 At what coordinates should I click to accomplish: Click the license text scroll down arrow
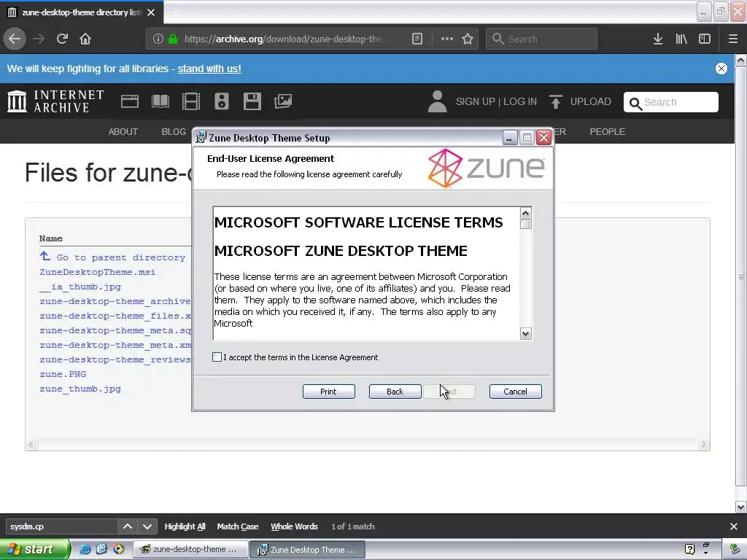pyautogui.click(x=525, y=333)
